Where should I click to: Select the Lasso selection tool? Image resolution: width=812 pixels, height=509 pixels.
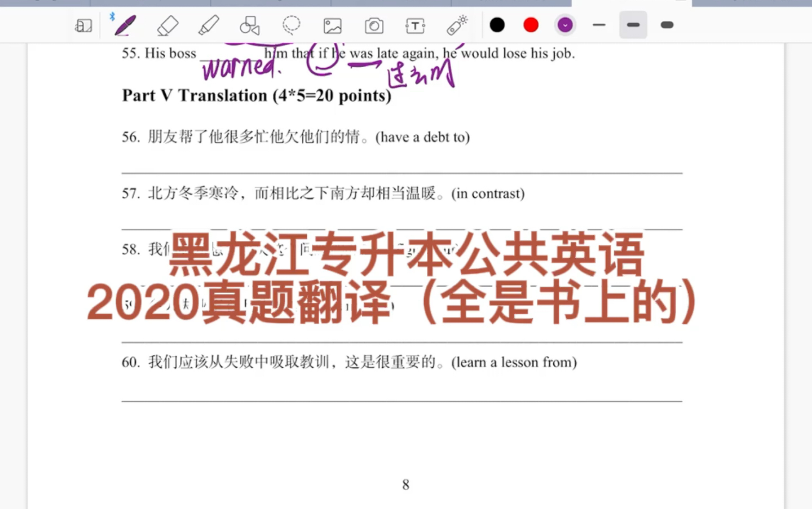pos(291,25)
